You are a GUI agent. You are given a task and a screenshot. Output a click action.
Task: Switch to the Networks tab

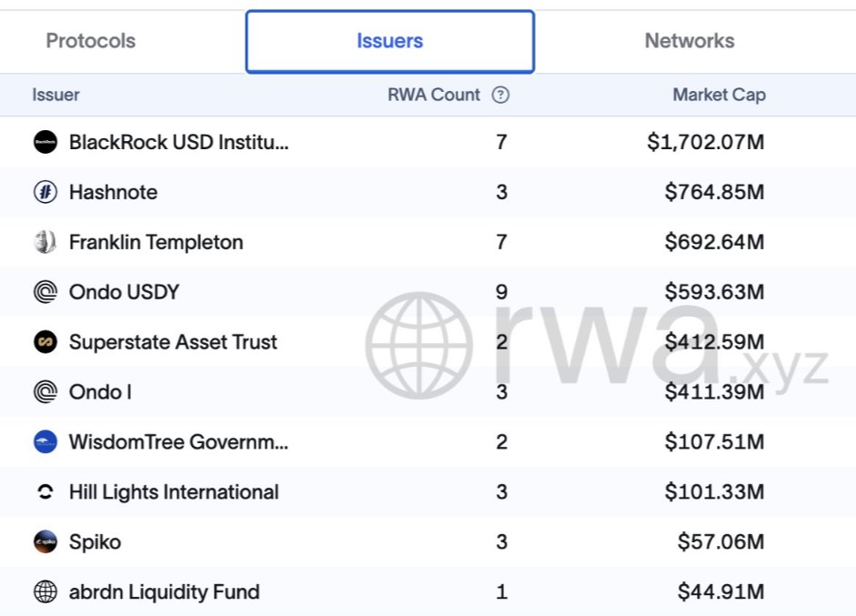pyautogui.click(x=690, y=41)
